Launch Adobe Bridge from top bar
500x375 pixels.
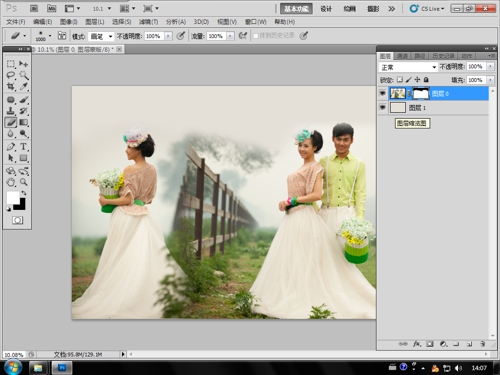[34, 8]
